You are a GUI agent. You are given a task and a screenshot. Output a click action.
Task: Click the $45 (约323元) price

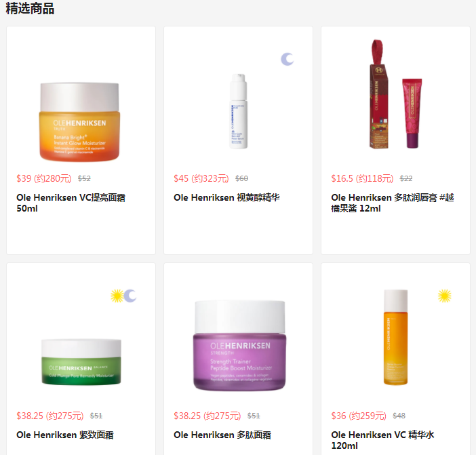tap(201, 178)
